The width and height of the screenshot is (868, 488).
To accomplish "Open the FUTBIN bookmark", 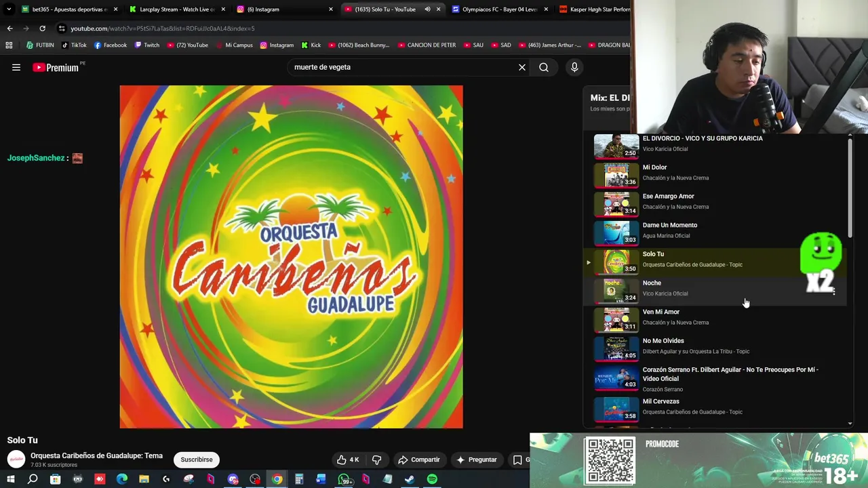I will pyautogui.click(x=40, y=45).
